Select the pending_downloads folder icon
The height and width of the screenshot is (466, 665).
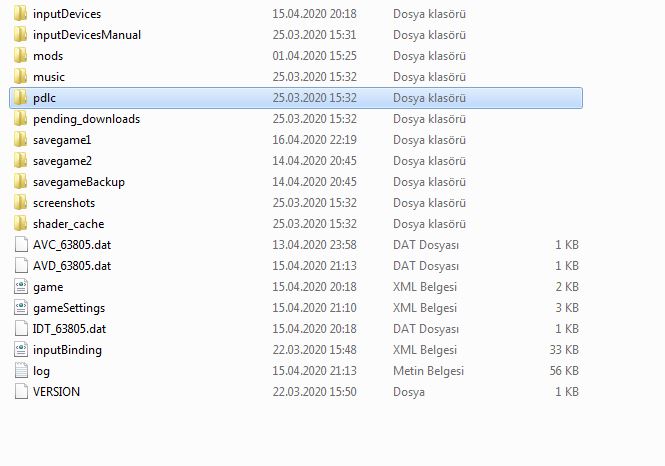coord(20,119)
